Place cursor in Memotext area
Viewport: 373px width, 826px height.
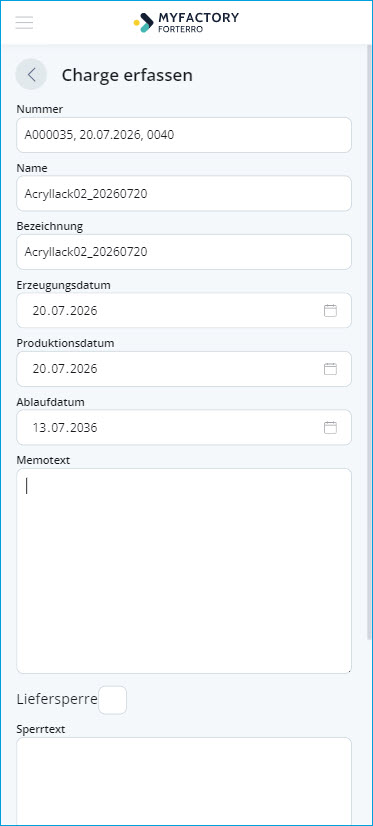coord(184,571)
